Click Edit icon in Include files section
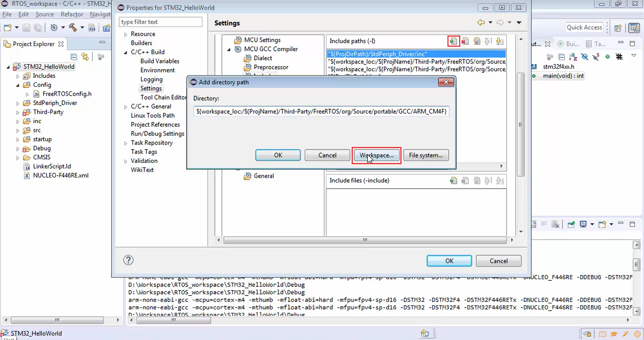644x340 pixels. [477, 181]
